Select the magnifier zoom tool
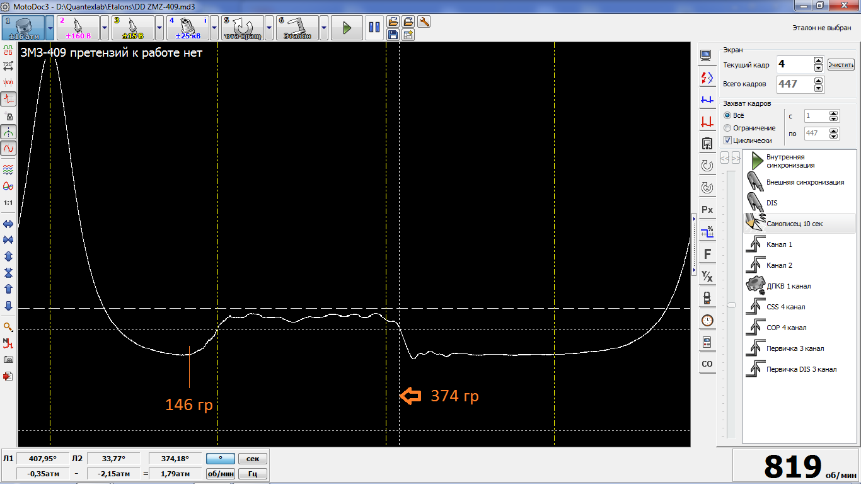Screen dimensions: 861x504 [8, 327]
